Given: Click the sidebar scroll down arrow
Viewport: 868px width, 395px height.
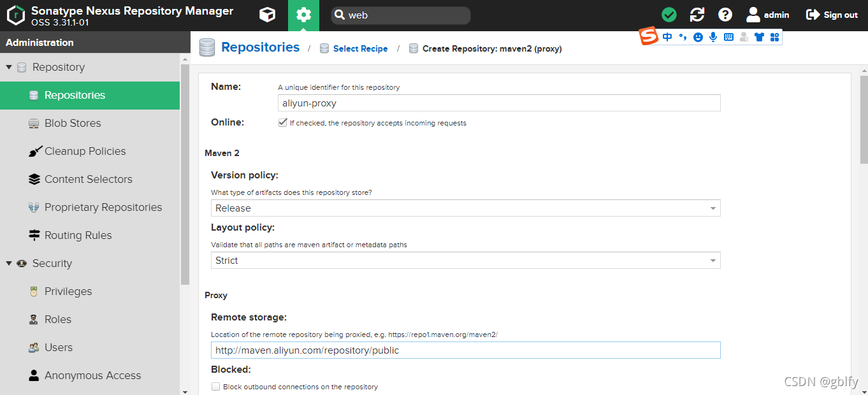Looking at the screenshot, I should (x=185, y=391).
